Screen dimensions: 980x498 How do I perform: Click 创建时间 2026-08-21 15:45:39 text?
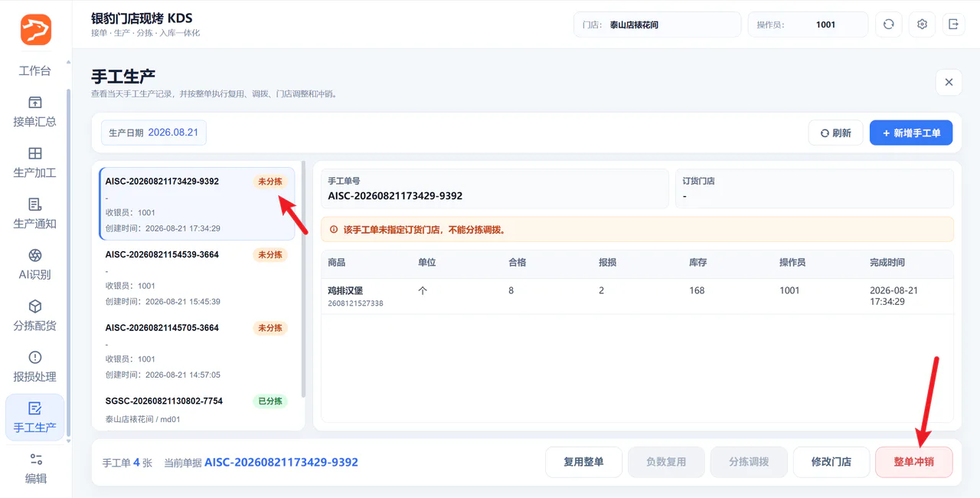163,301
